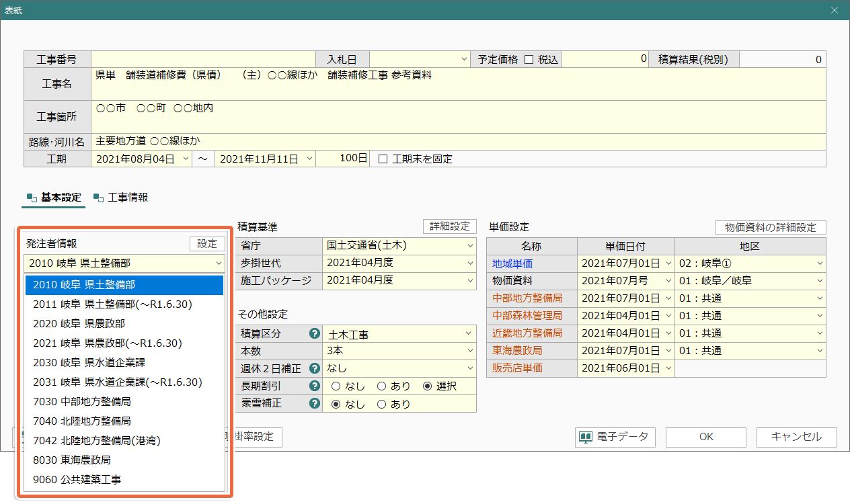Select 2031 岐阜 県水道企業課(～R1.6.30) option
Image resolution: width=850 pixels, height=504 pixels.
click(124, 382)
